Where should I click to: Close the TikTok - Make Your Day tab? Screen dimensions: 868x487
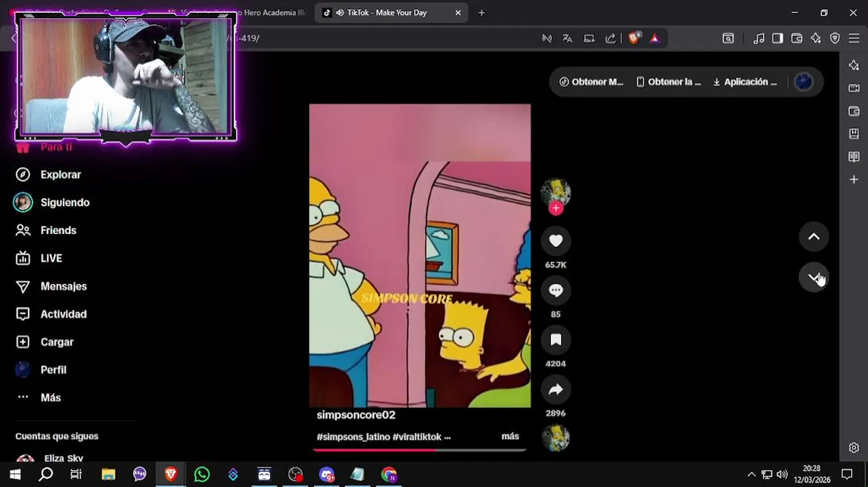(458, 12)
